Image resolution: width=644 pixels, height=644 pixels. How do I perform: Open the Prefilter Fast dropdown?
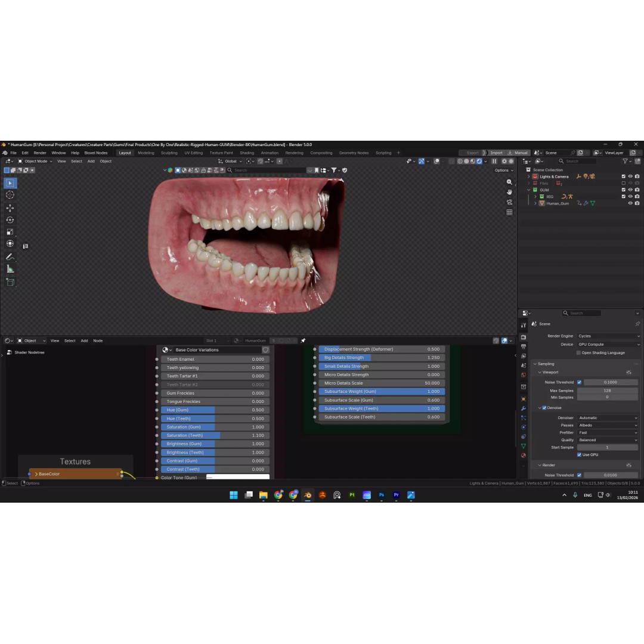[608, 432]
